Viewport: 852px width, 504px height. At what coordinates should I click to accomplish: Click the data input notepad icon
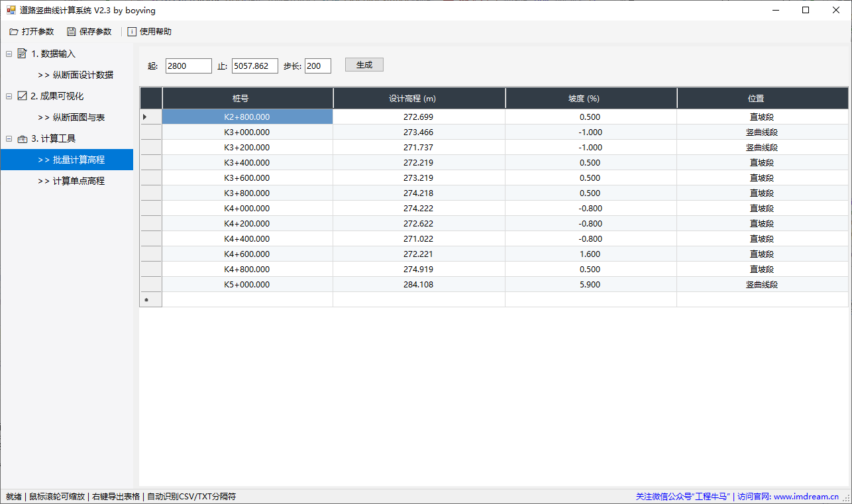tap(22, 54)
